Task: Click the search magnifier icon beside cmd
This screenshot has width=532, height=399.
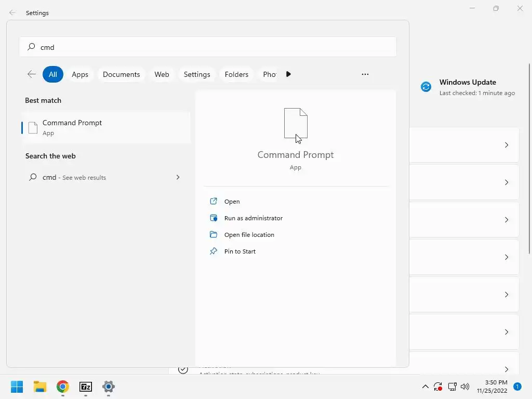Action: pyautogui.click(x=31, y=46)
